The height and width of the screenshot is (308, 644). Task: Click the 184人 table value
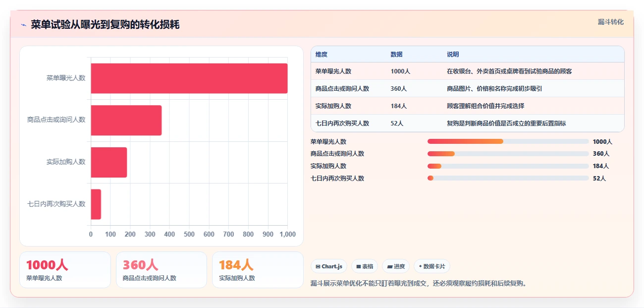click(x=399, y=106)
